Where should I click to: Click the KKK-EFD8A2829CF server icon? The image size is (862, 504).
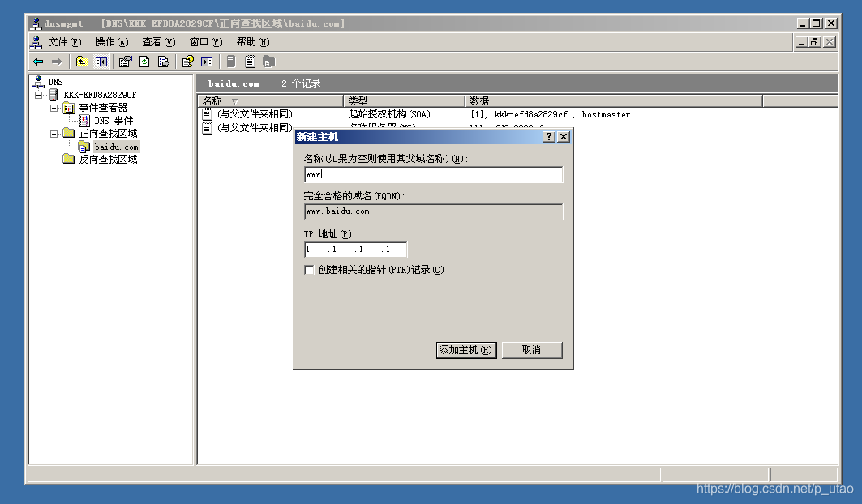(x=54, y=95)
